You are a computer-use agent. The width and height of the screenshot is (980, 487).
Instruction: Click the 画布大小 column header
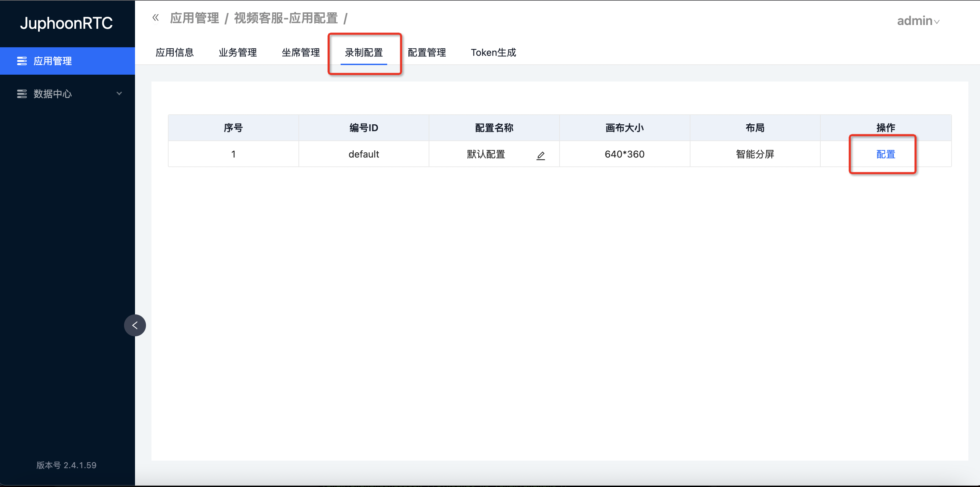point(624,128)
